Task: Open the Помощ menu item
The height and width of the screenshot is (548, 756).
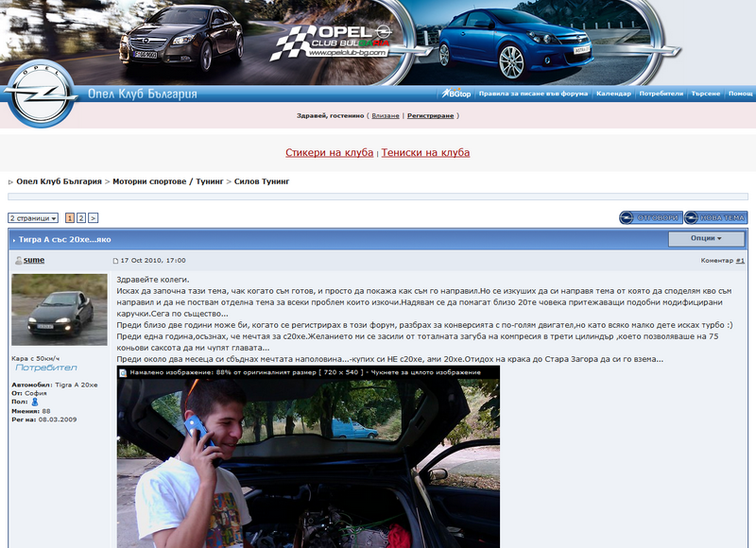Action: click(740, 94)
